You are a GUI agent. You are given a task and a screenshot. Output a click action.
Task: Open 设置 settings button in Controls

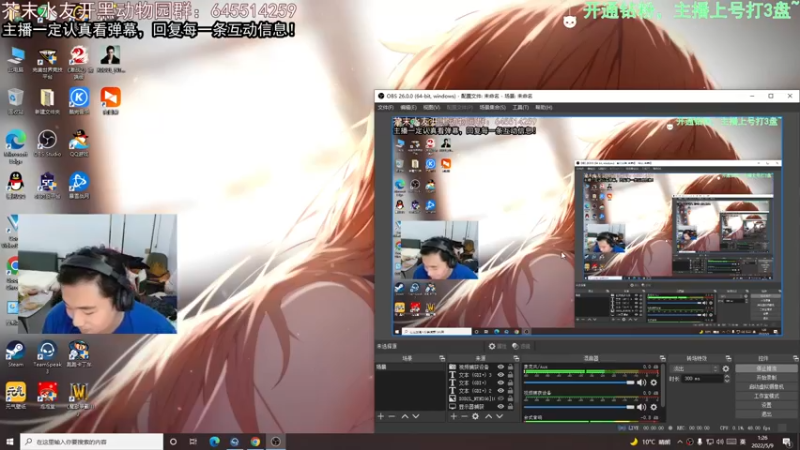tap(766, 405)
